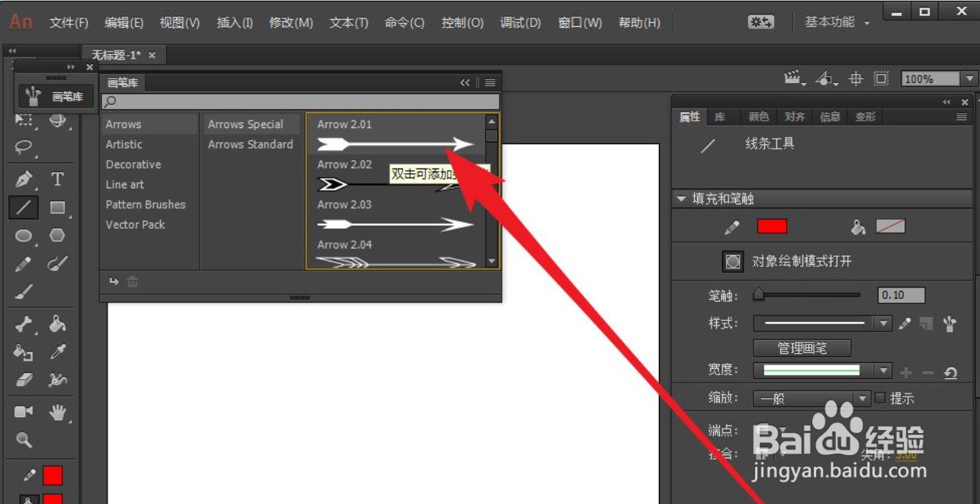Select the Arrow 2.03 brush thumbnail
Image resolution: width=980 pixels, height=504 pixels.
click(396, 224)
